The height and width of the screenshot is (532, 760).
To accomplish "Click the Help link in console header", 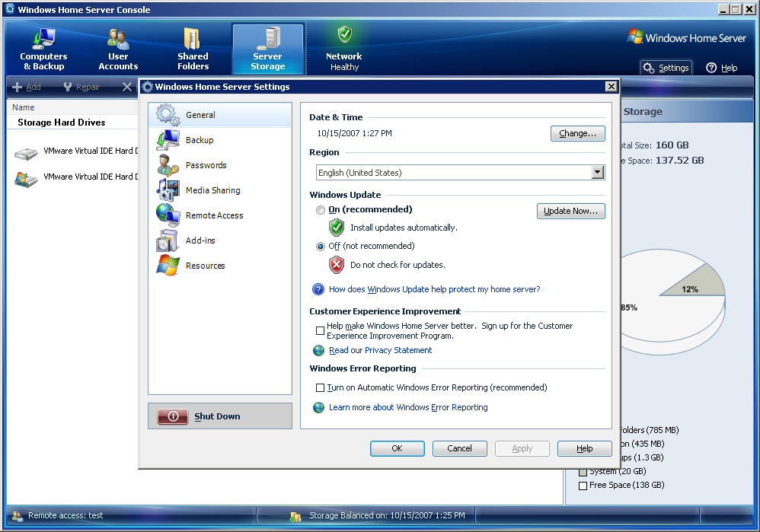I will click(729, 68).
